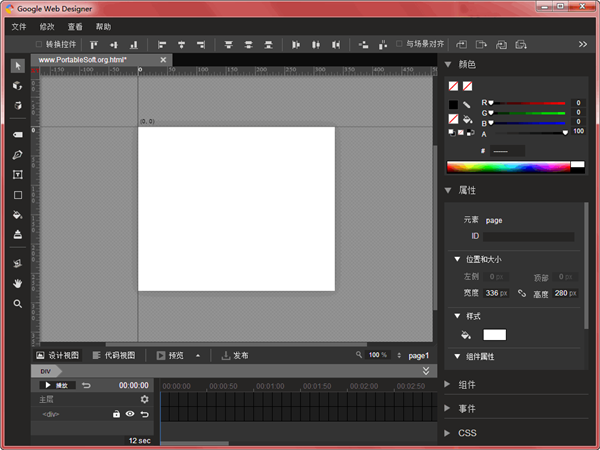
Task: Click the 发布 publish button
Action: 236,355
